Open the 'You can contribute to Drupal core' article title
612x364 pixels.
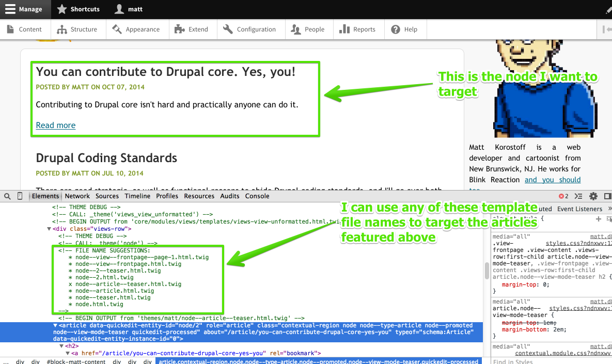[x=165, y=72]
